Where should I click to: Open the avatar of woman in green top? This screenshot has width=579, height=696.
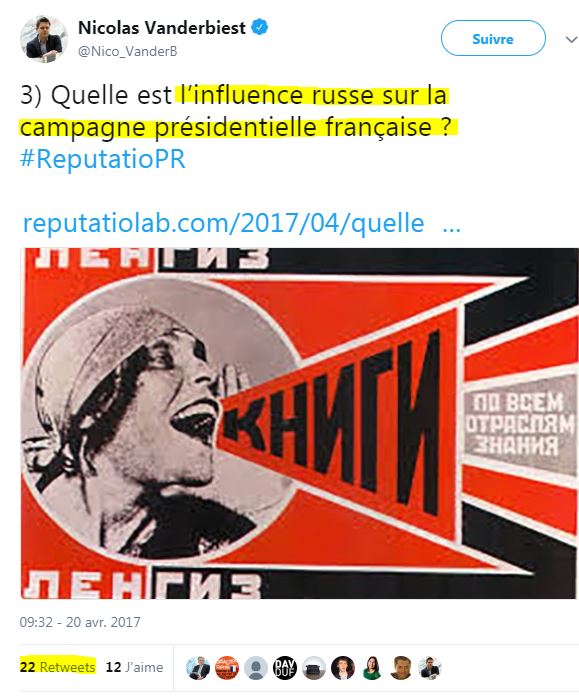372,667
